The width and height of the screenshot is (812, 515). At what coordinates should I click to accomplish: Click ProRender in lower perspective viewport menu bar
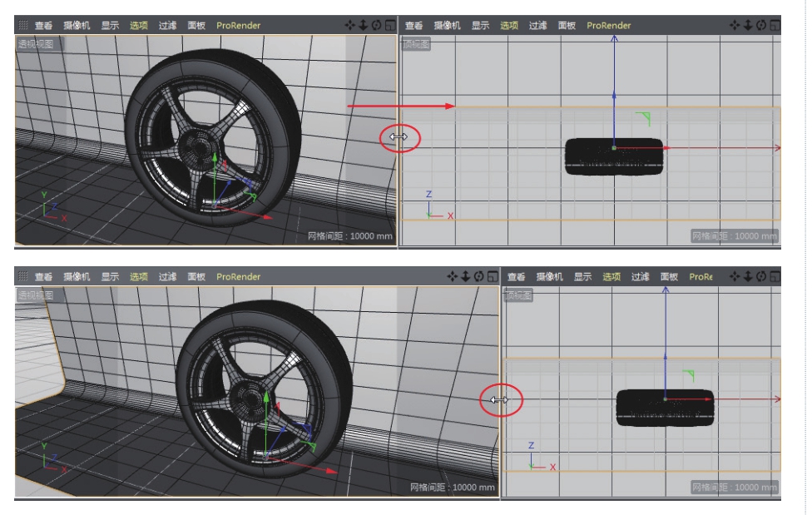238,277
